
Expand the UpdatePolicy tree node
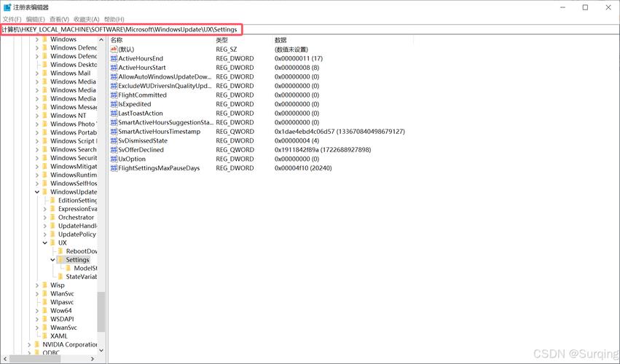tap(45, 234)
